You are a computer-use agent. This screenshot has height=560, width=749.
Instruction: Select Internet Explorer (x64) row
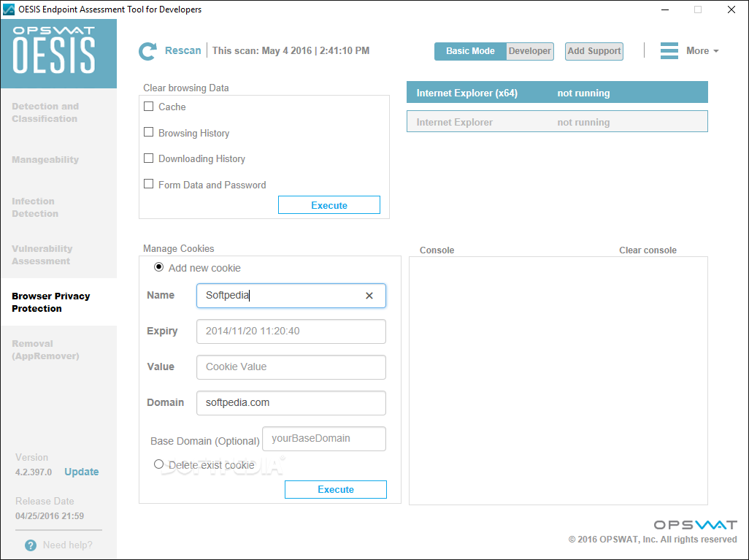(557, 92)
